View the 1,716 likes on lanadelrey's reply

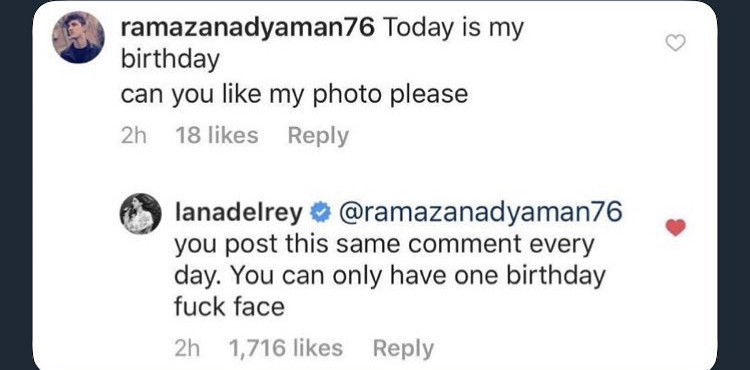[286, 348]
